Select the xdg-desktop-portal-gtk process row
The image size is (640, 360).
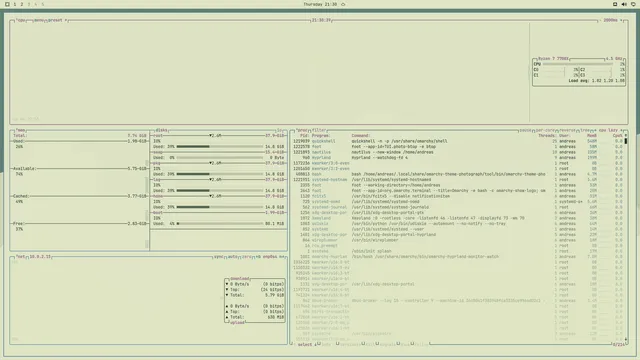(x=458, y=213)
